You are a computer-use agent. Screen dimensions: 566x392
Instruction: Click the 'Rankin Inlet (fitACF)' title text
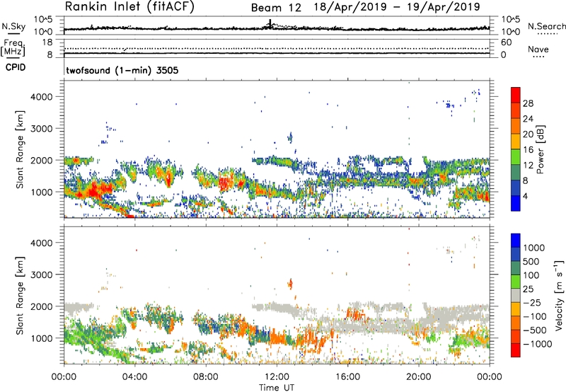(x=129, y=6)
